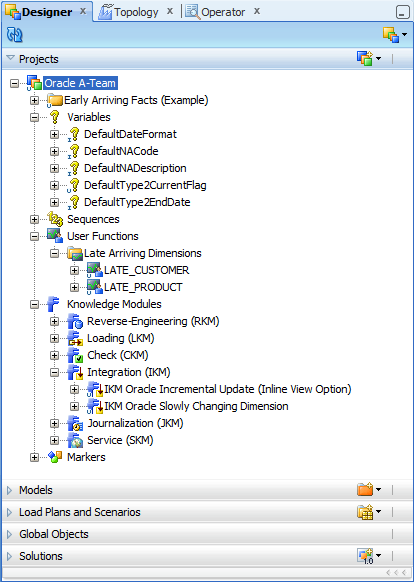Select the Oracle A-Team project label

click(80, 83)
